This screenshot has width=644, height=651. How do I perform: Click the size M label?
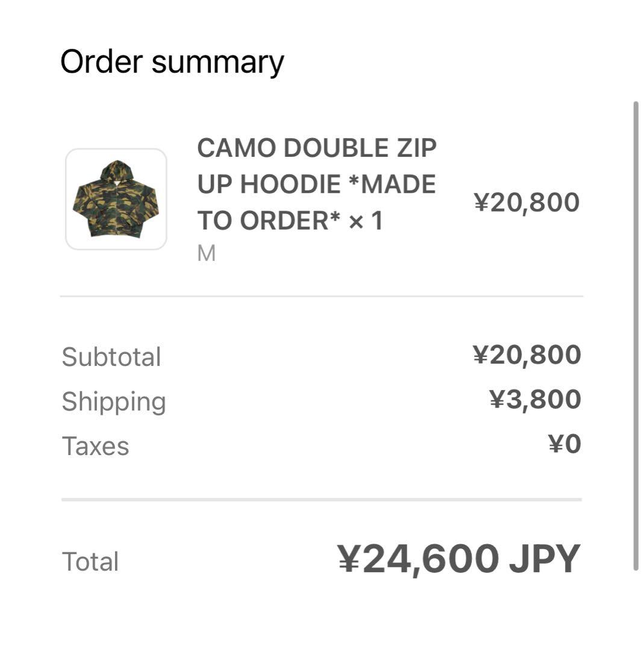pos(207,254)
